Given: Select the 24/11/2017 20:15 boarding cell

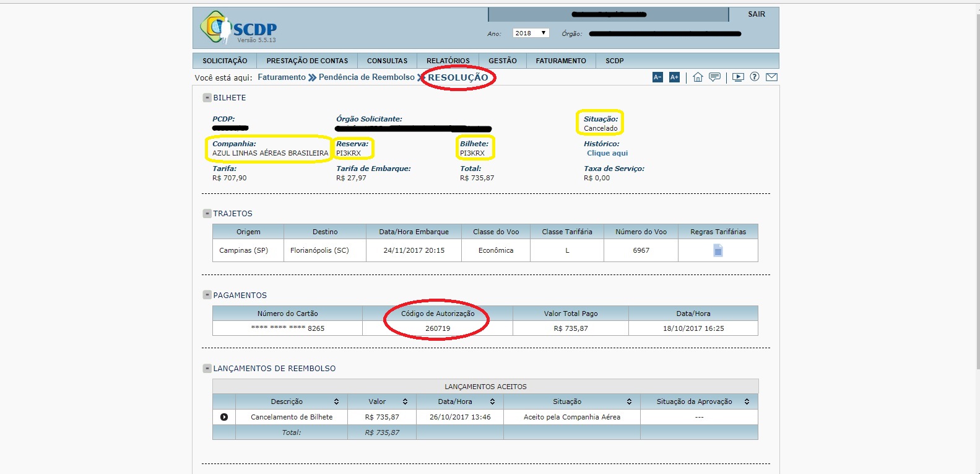Looking at the screenshot, I should point(414,250).
